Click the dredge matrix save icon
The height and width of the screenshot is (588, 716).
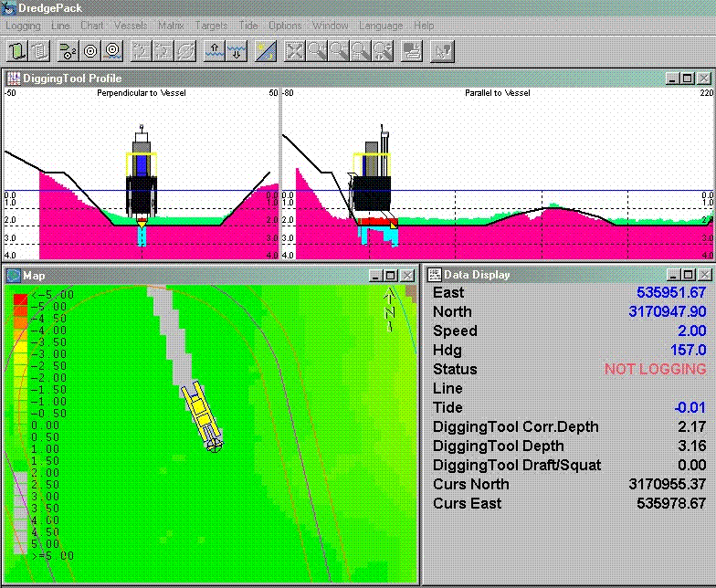coord(412,51)
